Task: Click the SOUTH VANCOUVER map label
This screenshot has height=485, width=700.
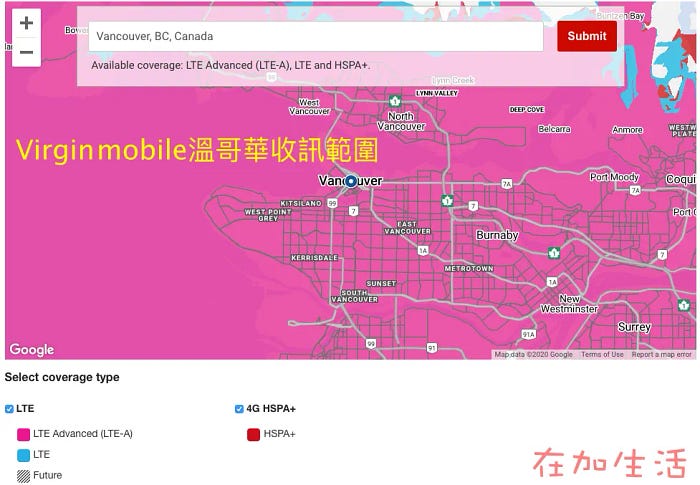Action: (x=354, y=296)
